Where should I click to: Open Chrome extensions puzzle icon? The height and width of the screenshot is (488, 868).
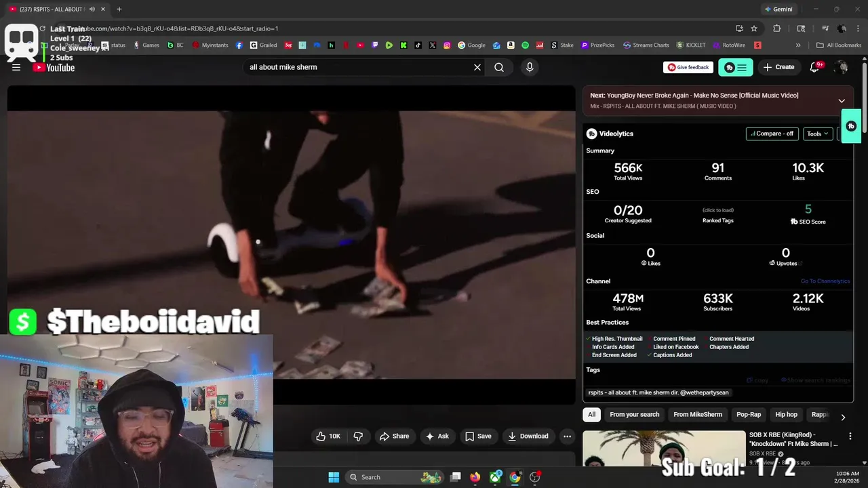point(777,28)
